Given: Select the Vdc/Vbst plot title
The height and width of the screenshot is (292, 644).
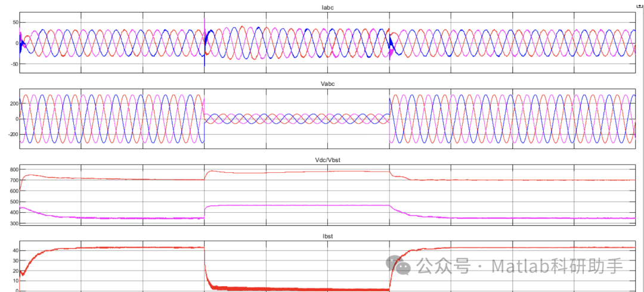Looking at the screenshot, I should [327, 160].
